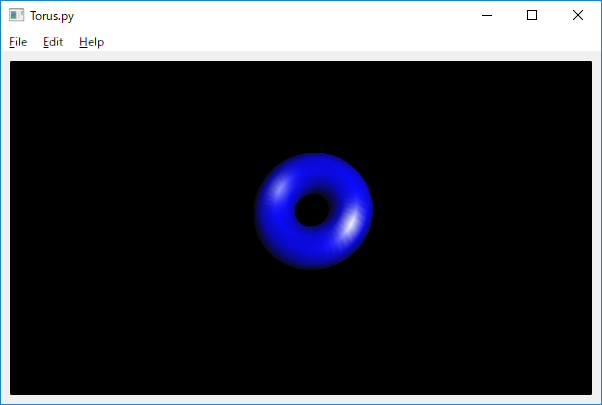Image resolution: width=602 pixels, height=405 pixels.
Task: Click the Torus.py title text
Action: pos(52,16)
